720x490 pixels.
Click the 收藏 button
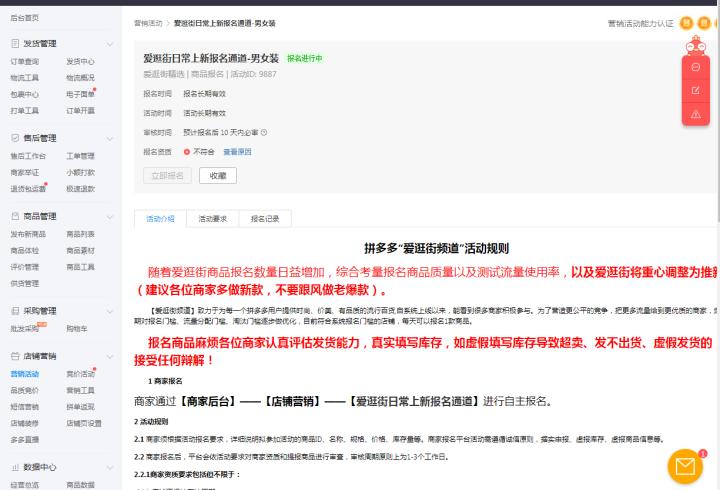pos(218,175)
